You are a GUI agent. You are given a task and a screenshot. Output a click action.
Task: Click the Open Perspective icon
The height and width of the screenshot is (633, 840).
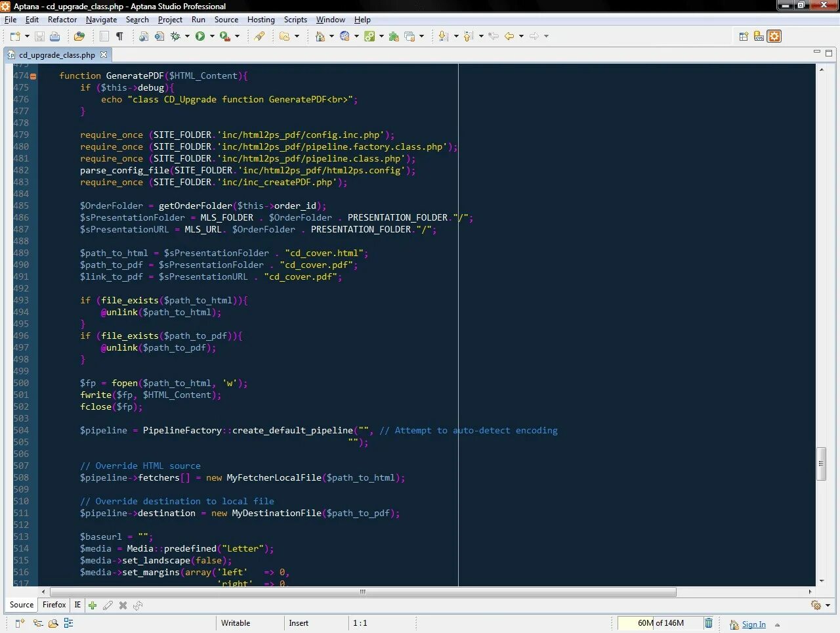coord(744,36)
